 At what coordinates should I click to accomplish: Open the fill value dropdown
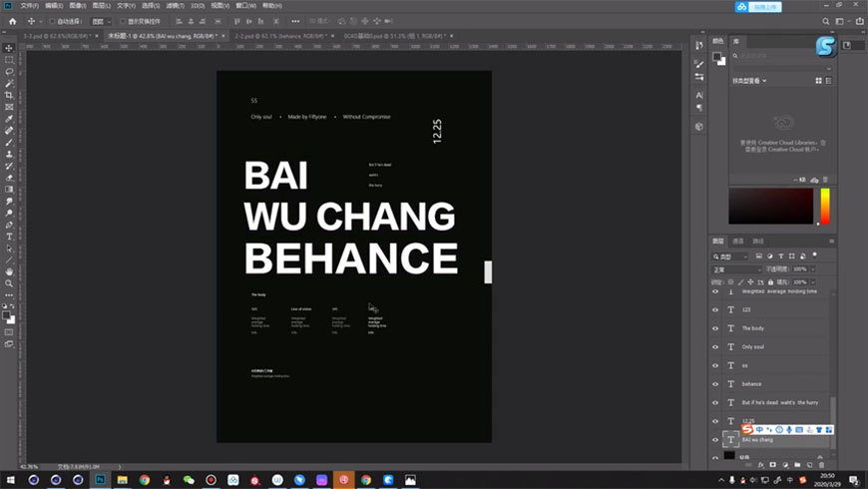[813, 282]
